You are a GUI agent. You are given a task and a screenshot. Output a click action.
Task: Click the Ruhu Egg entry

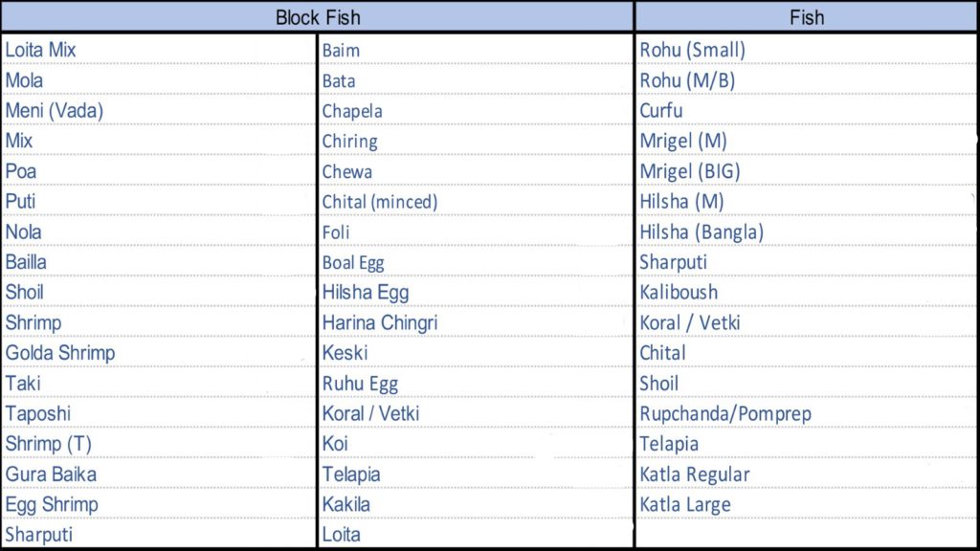click(476, 383)
